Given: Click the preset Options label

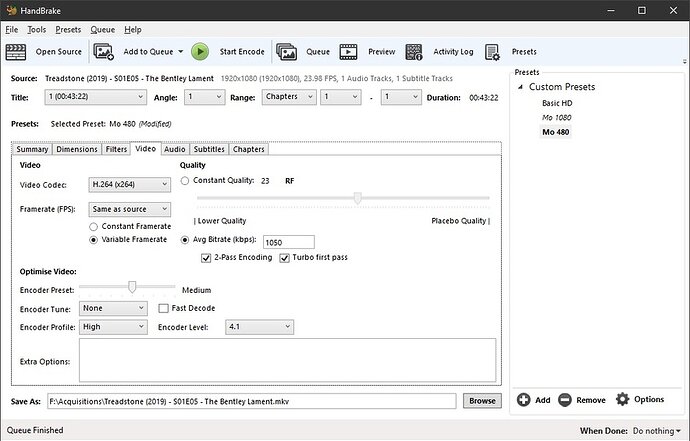Looking at the screenshot, I should click(649, 399).
